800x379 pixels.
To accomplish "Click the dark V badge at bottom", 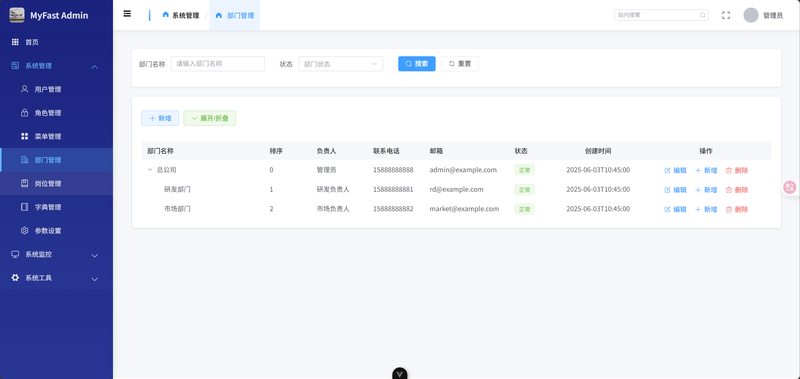I will 400,374.
